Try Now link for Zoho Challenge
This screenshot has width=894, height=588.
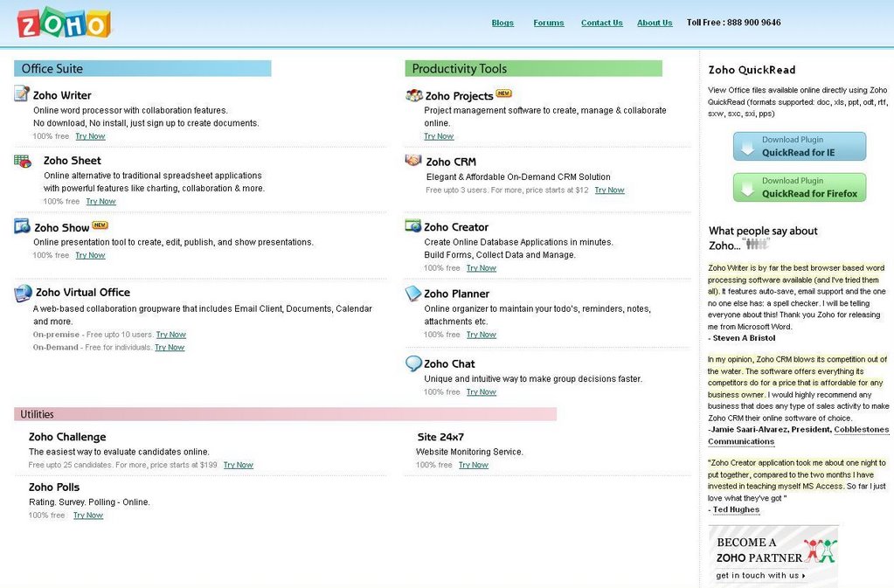[x=239, y=465]
